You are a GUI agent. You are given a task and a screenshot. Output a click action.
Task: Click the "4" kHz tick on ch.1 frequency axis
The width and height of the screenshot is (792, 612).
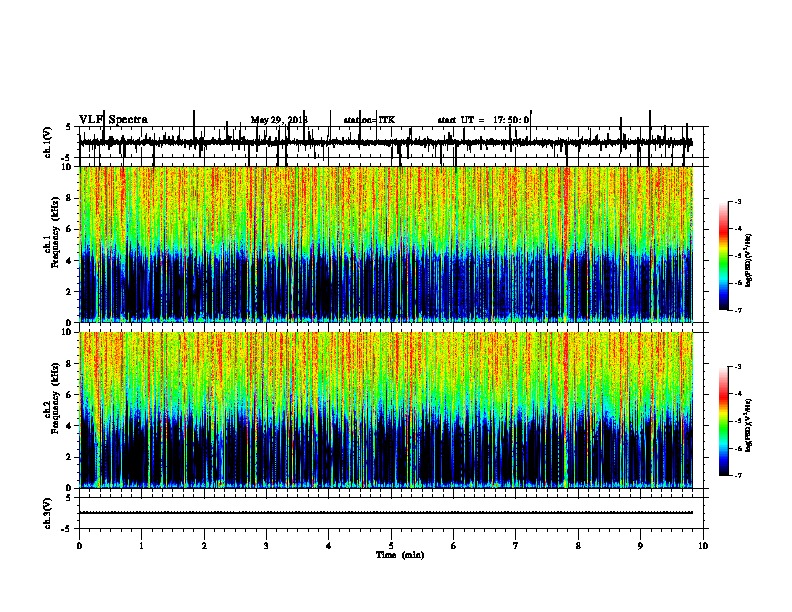click(70, 261)
